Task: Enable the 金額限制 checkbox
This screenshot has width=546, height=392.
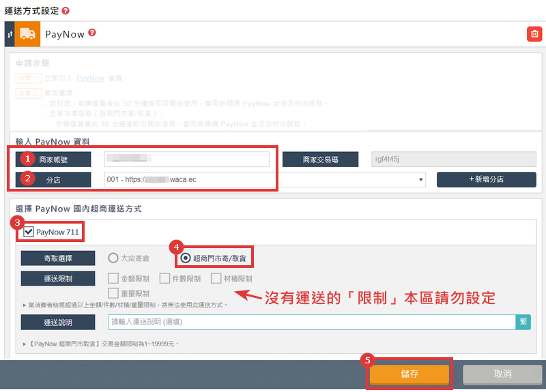Action: (113, 278)
